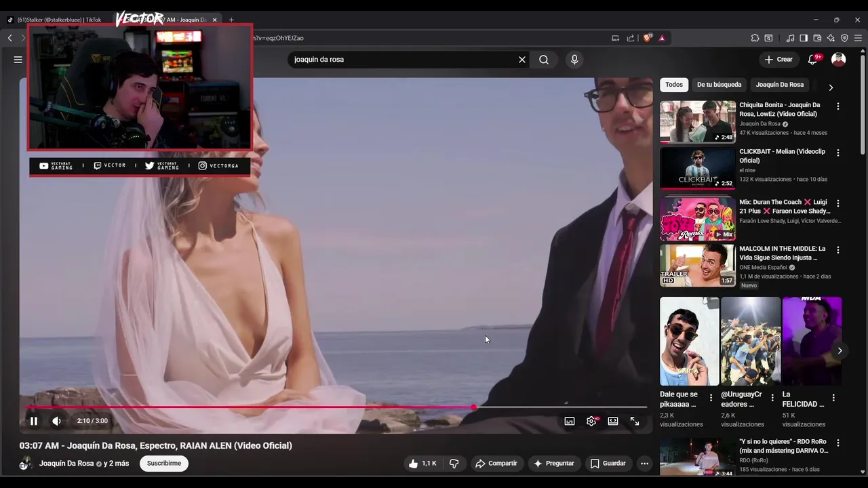Close the 03:07 AM YouTube tab
Screen dimensions: 868x488
(x=215, y=20)
